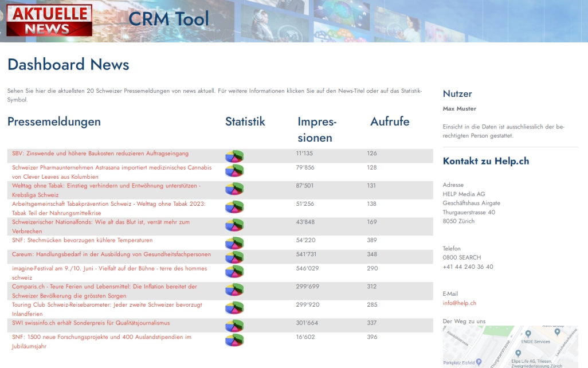
Task: Select impressions value 301'664
Action: pyautogui.click(x=307, y=323)
